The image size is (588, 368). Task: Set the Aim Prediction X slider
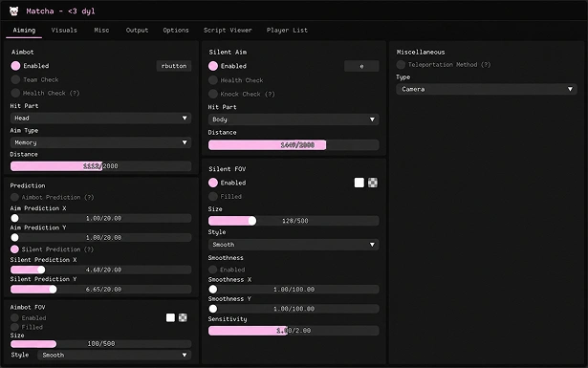pyautogui.click(x=101, y=218)
